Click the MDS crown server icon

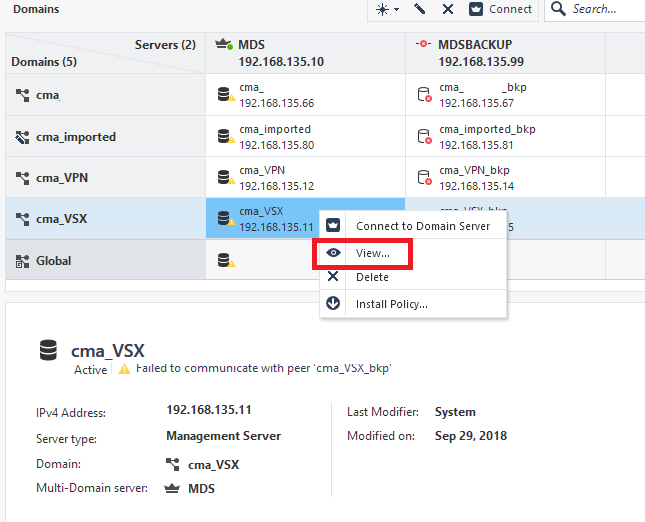coord(224,44)
